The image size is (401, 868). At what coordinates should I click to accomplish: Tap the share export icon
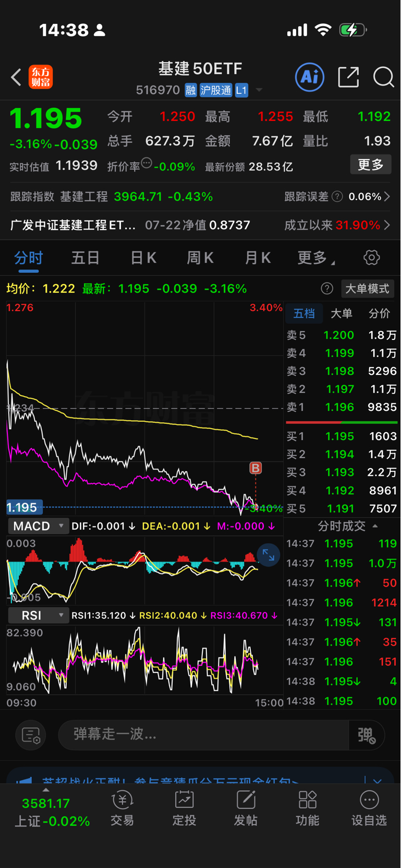click(x=348, y=77)
